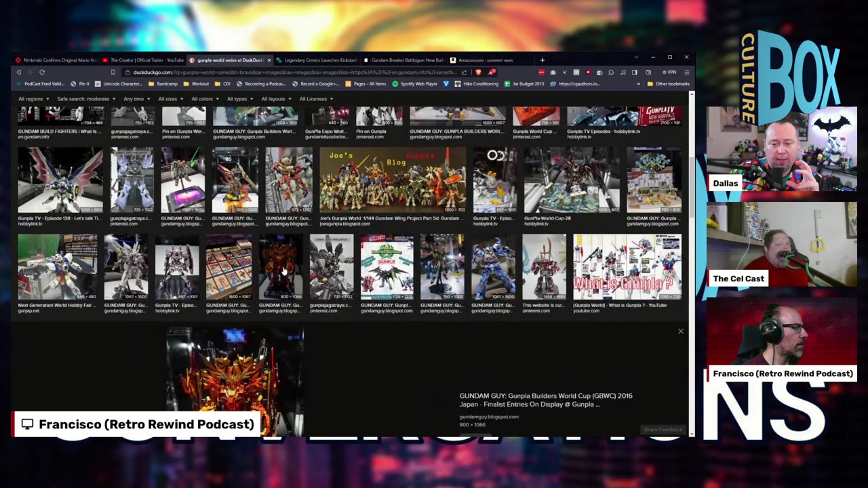Viewport: 868px width, 488px height.
Task: Show hidden bookmarks with double chevron
Action: (x=638, y=84)
